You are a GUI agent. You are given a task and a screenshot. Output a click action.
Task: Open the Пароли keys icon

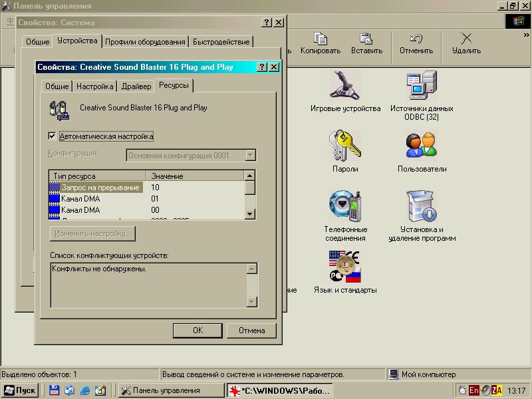point(345,146)
